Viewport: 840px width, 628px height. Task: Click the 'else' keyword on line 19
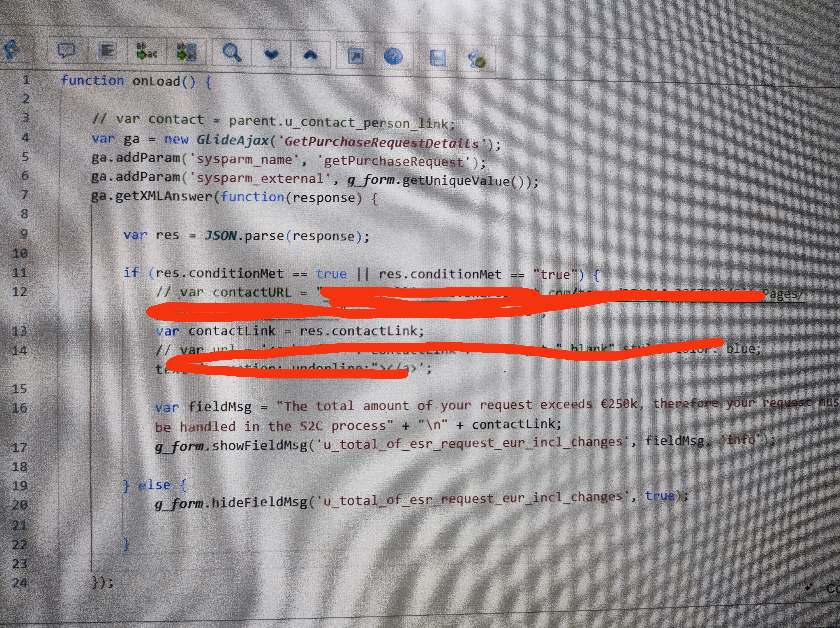154,485
